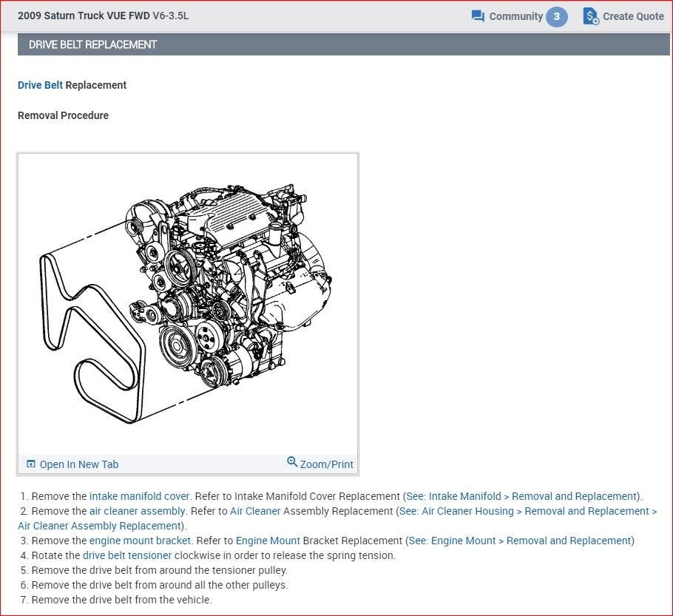Open the engine mount bracket link

point(140,541)
